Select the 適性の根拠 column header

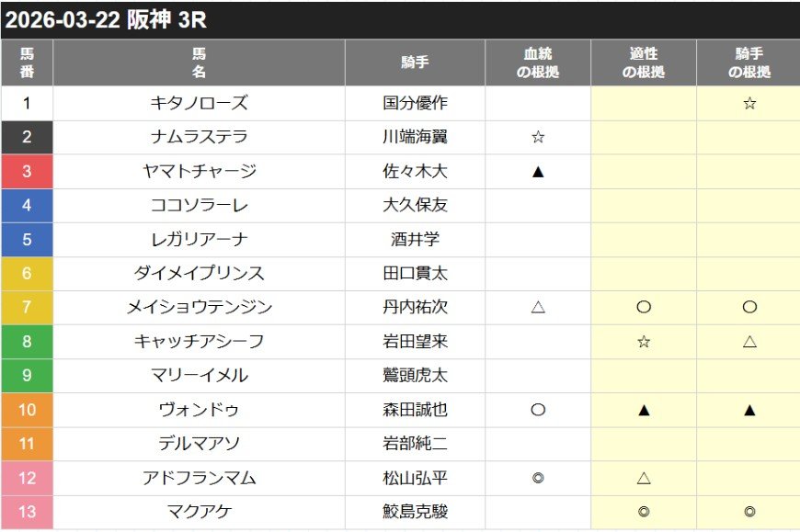tap(644, 62)
